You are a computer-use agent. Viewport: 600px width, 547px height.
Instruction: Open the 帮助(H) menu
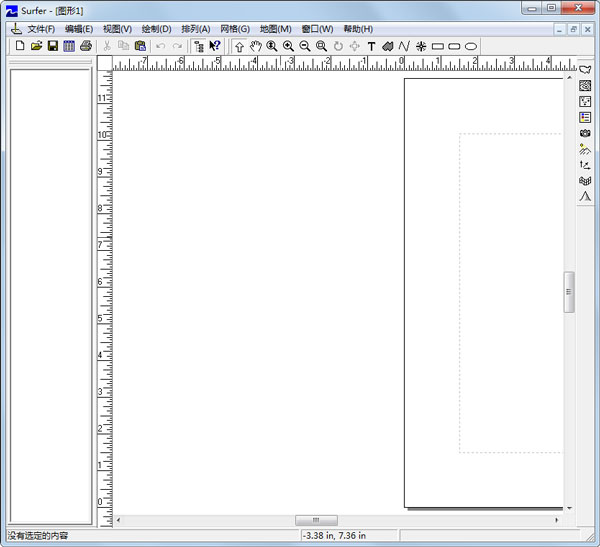[x=357, y=29]
